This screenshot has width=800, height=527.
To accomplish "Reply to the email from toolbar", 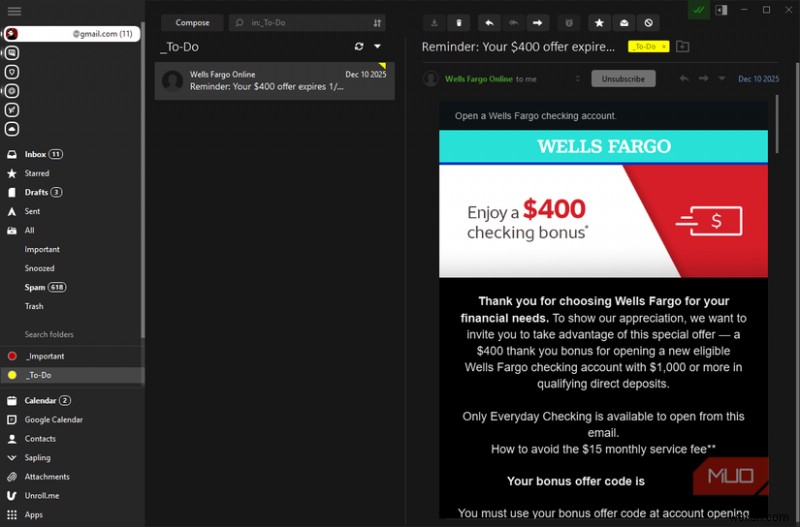I will click(489, 22).
